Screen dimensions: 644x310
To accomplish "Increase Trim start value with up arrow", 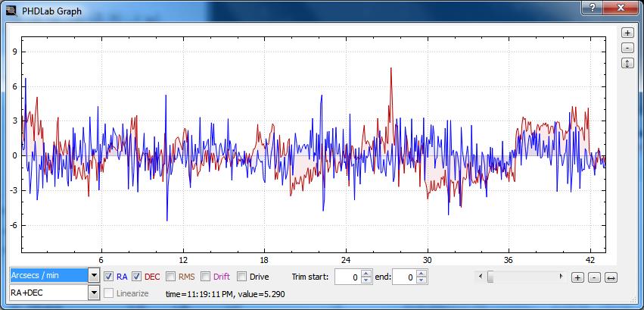I will [366, 274].
